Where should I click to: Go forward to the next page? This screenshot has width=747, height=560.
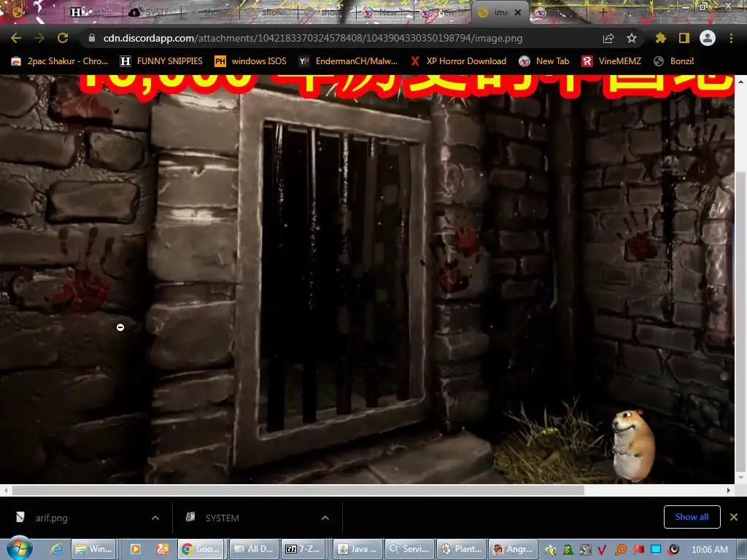pos(39,38)
